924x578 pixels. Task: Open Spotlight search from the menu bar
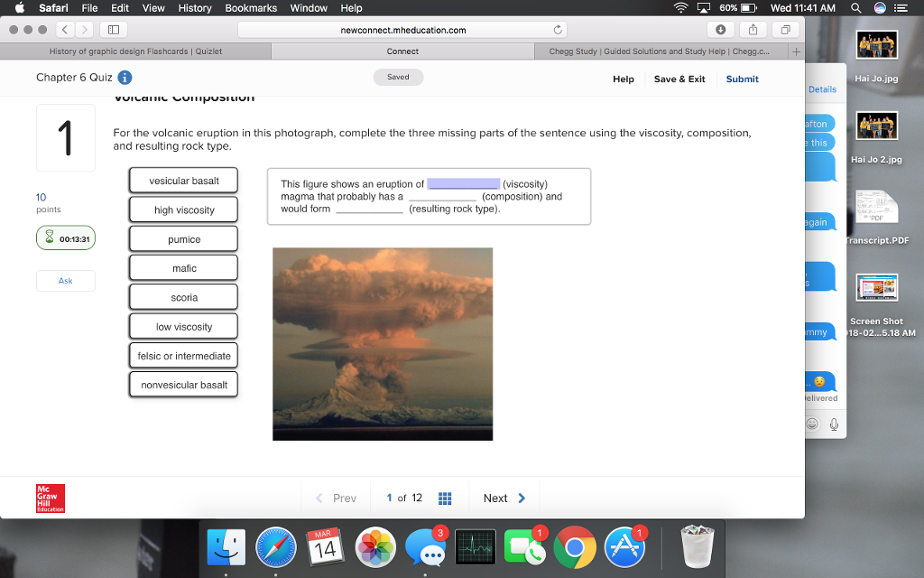855,8
